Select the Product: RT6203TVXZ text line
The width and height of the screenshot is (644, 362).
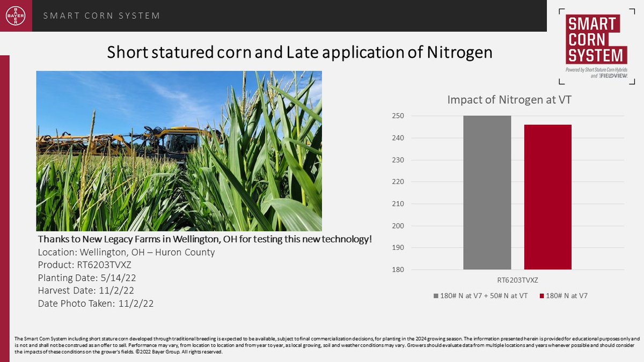[x=86, y=264]
